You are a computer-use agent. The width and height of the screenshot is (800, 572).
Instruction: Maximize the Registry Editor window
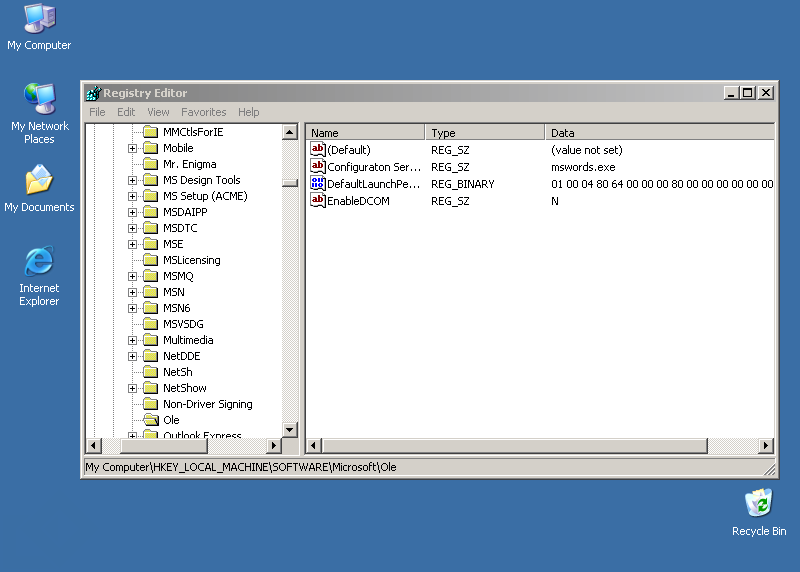748,93
